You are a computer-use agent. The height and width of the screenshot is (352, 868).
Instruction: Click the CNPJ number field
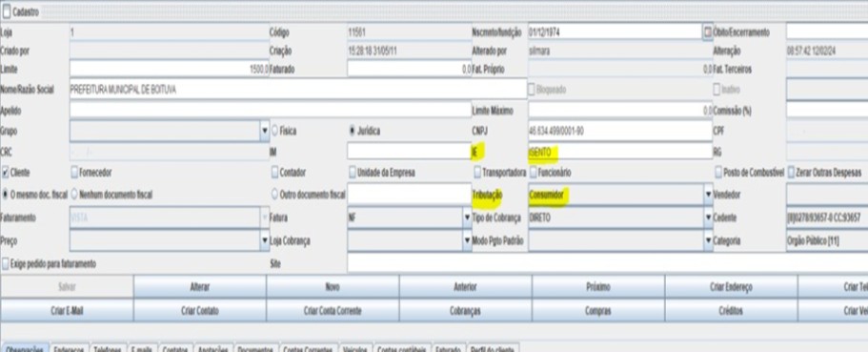(x=620, y=132)
